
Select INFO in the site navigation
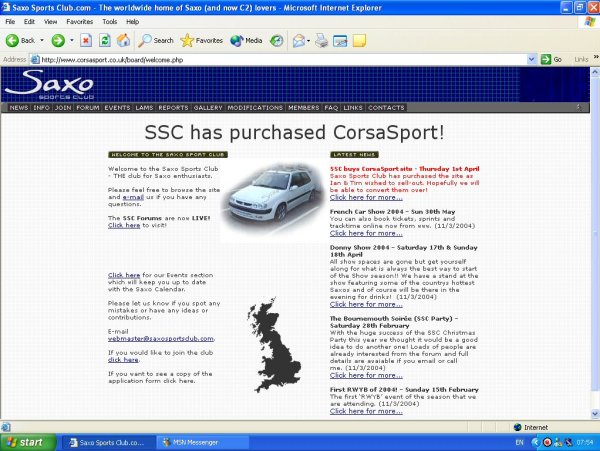(41, 107)
